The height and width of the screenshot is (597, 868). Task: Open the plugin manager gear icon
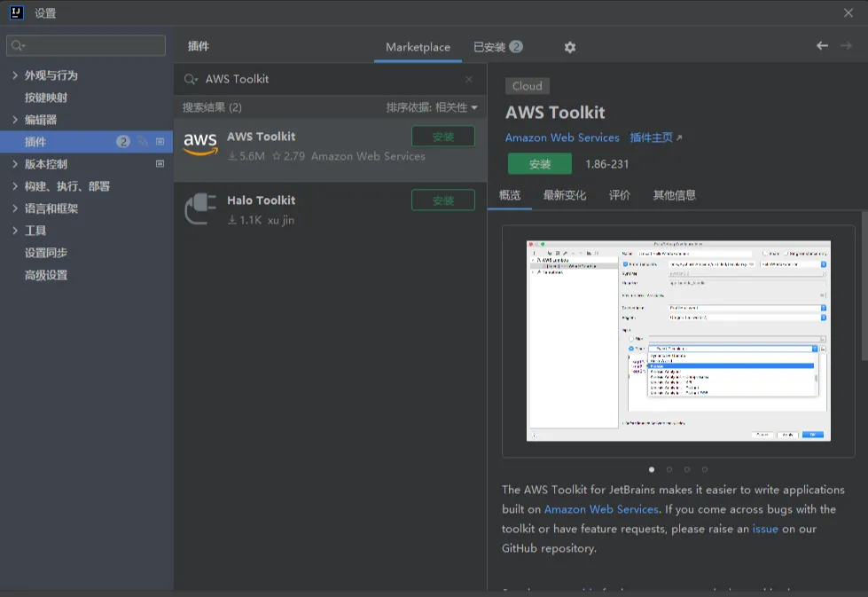point(569,46)
